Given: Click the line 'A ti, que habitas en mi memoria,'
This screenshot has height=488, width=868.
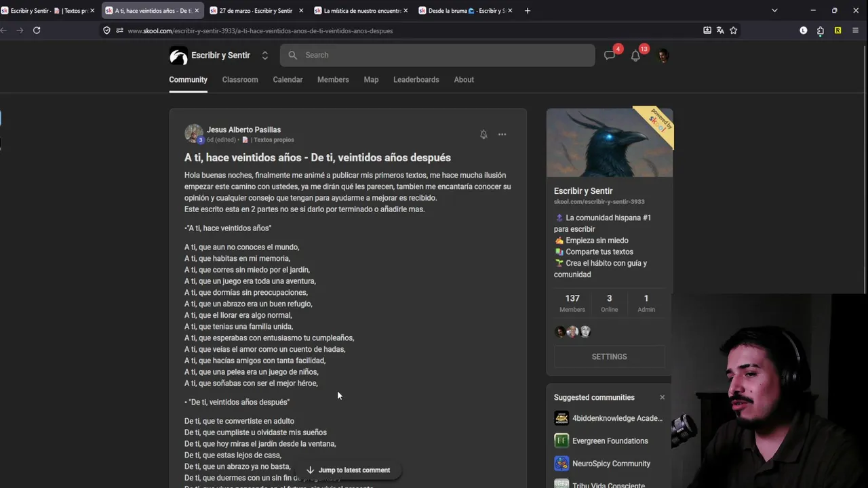Looking at the screenshot, I should (x=237, y=258).
